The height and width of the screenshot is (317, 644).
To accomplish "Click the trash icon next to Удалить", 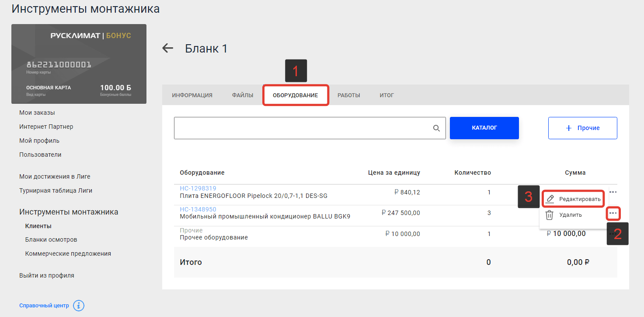I will point(550,215).
